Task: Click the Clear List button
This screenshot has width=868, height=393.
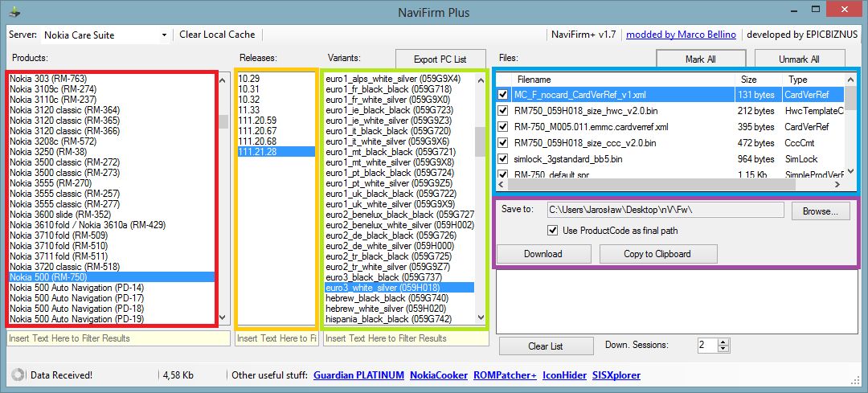Action: click(546, 346)
